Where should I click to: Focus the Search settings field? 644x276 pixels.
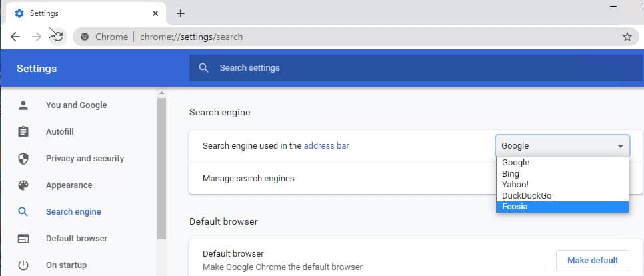413,68
